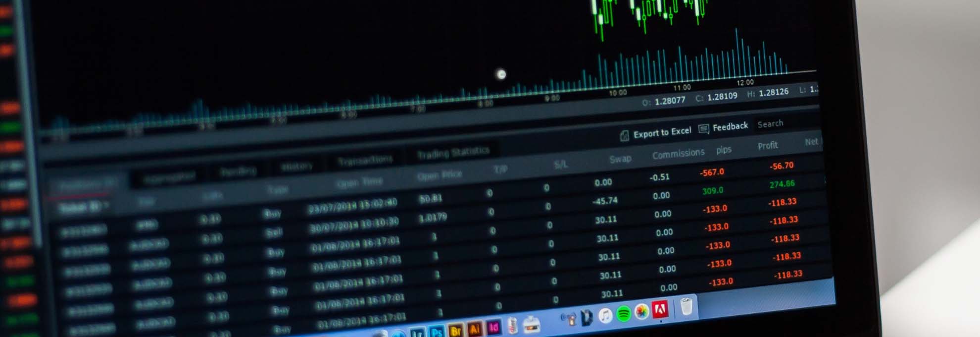The image size is (980, 337).
Task: Click the 274.86 green profit value
Action: pyautogui.click(x=782, y=184)
